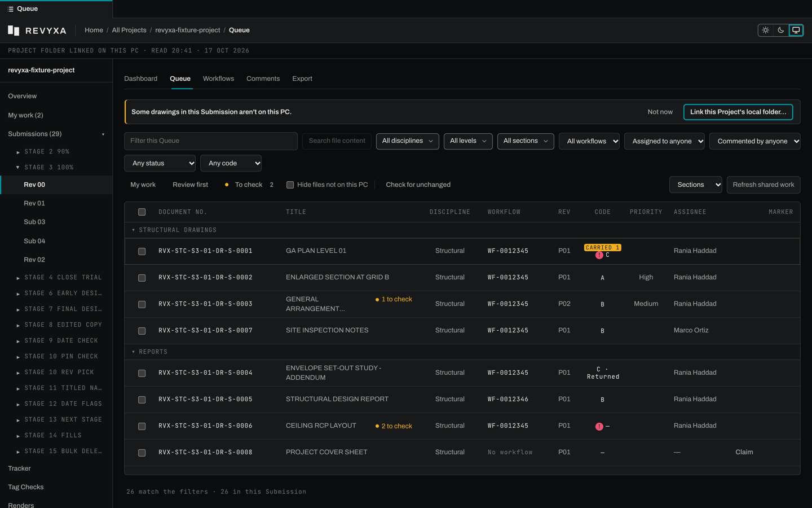The image size is (812, 508).
Task: Tick the checkbox for SITE INSPECTION NOTES
Action: tap(142, 331)
